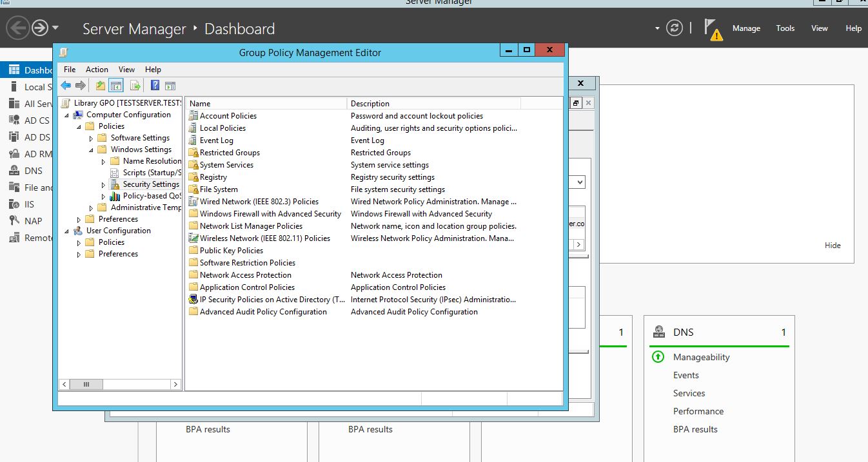Open the Tools menu in Server Manager
This screenshot has height=462, width=868.
point(785,28)
